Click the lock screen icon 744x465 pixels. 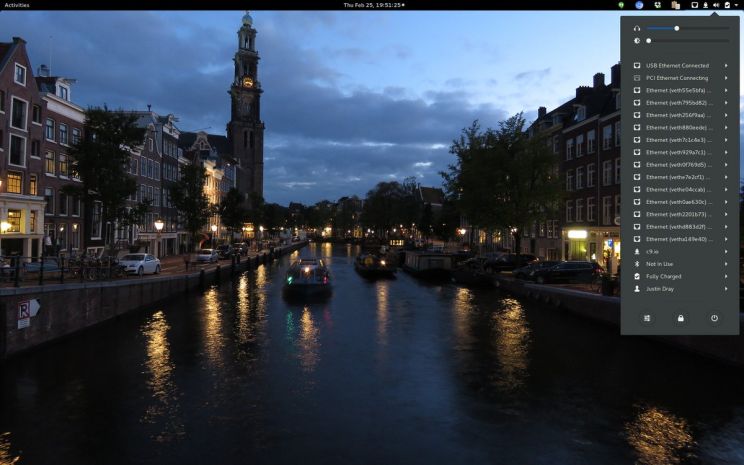[x=680, y=318]
